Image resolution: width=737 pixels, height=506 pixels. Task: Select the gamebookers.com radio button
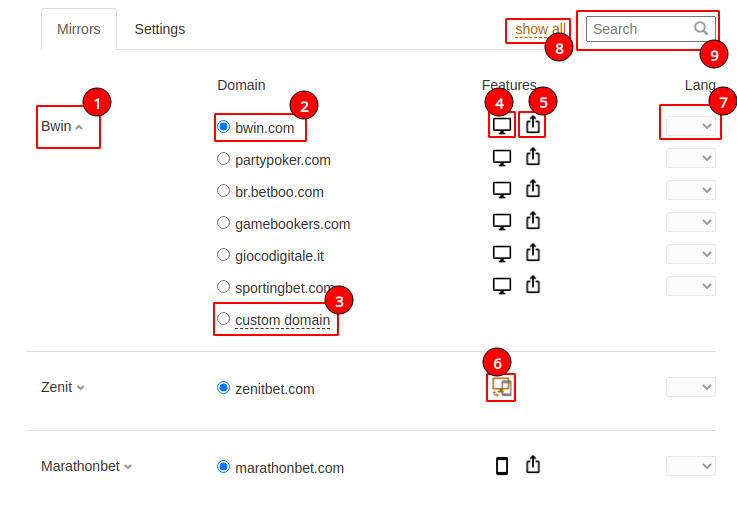(x=223, y=223)
